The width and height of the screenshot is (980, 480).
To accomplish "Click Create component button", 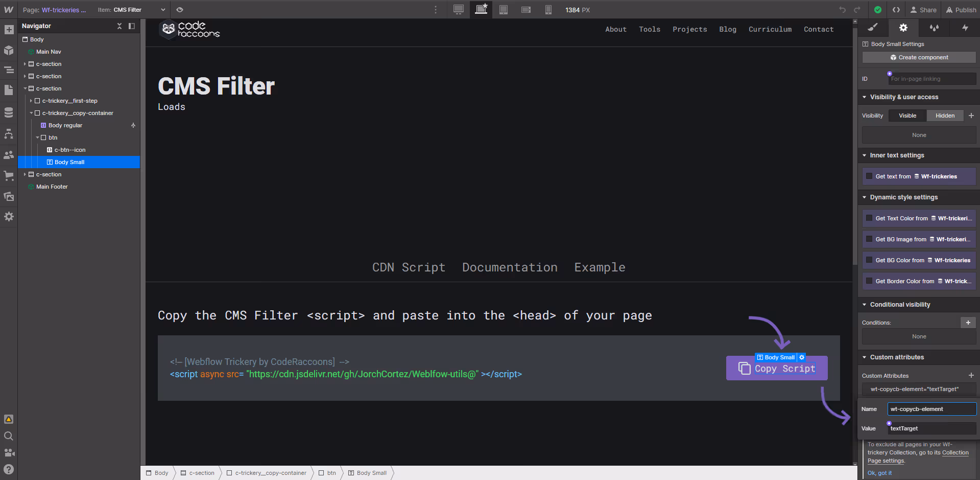I will point(919,57).
